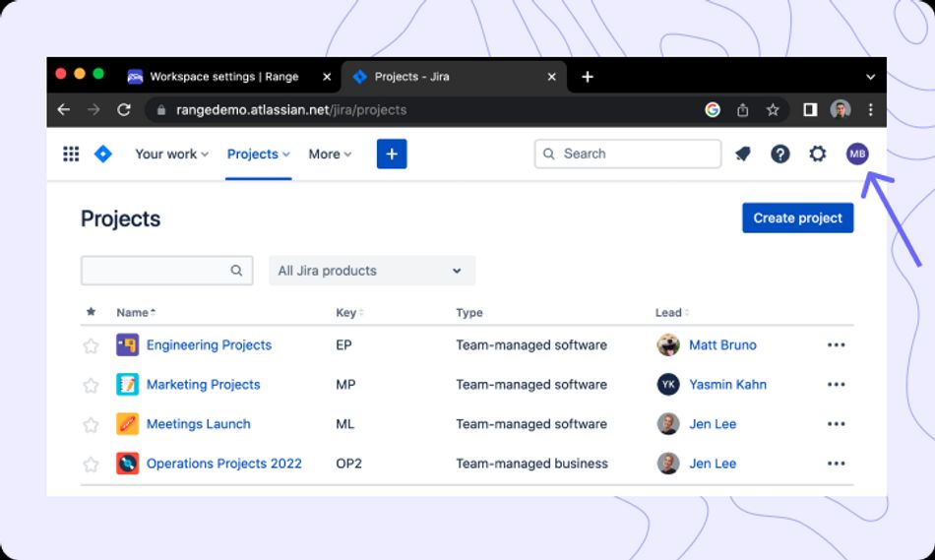
Task: Click the Google icon in address bar
Action: coord(713,109)
